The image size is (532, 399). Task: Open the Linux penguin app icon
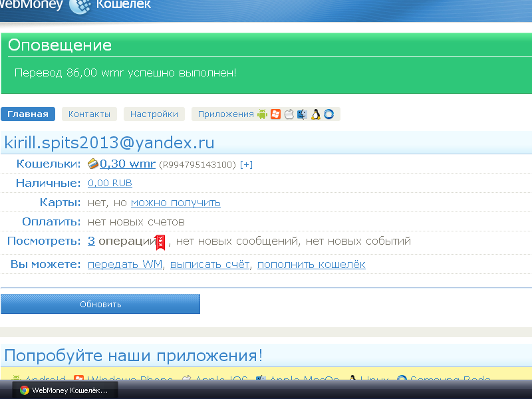point(315,114)
